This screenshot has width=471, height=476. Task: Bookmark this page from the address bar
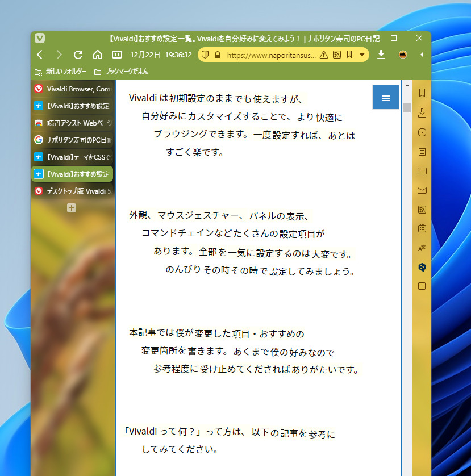tap(349, 55)
